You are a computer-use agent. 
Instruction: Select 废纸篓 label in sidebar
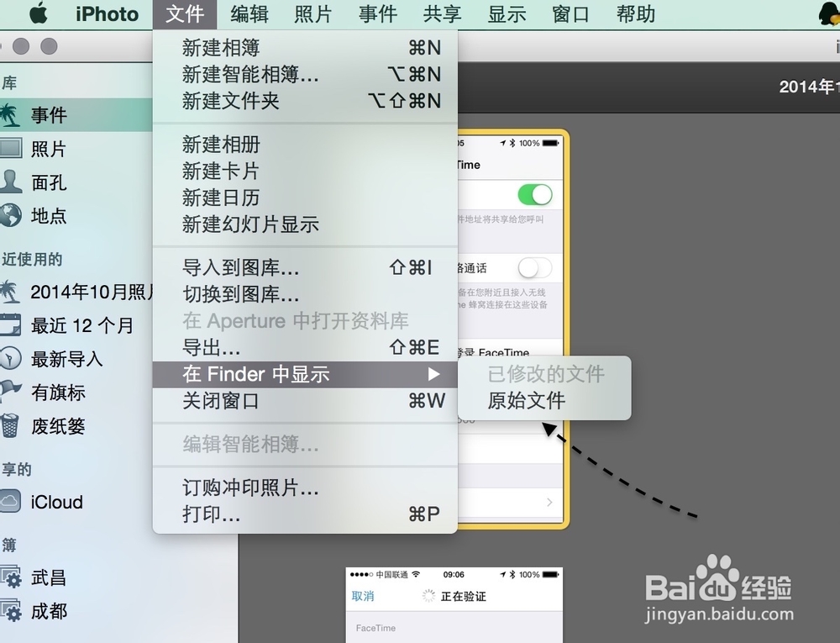pos(59,426)
